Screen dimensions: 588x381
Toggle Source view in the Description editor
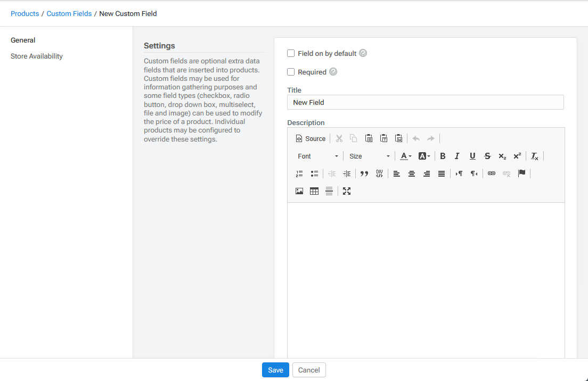coord(311,138)
